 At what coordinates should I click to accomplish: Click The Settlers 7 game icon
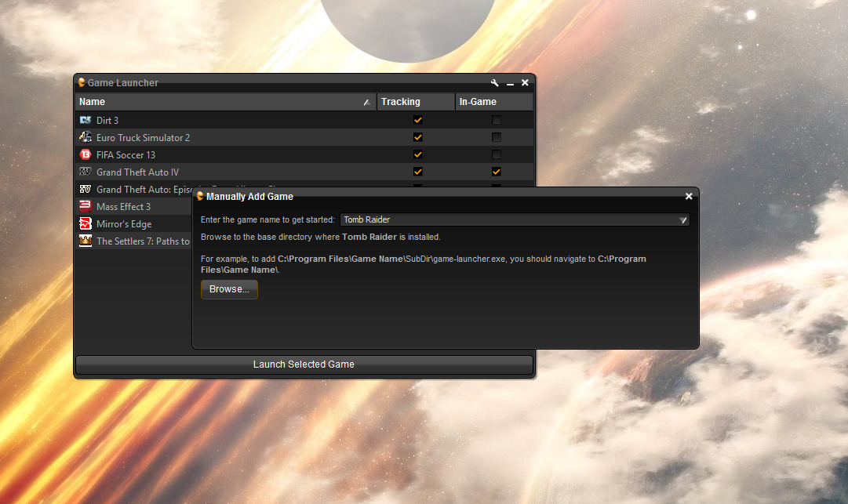click(x=86, y=241)
